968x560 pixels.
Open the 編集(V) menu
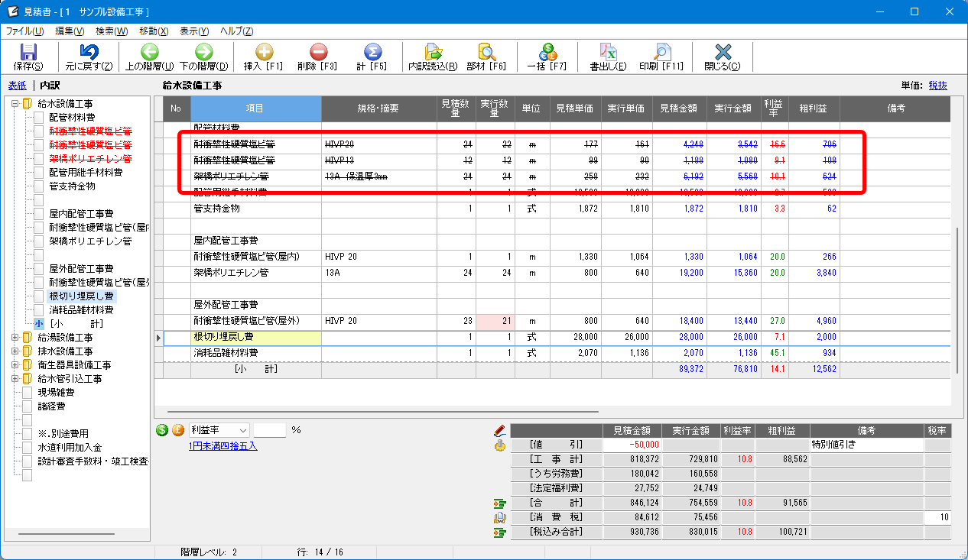pos(70,31)
